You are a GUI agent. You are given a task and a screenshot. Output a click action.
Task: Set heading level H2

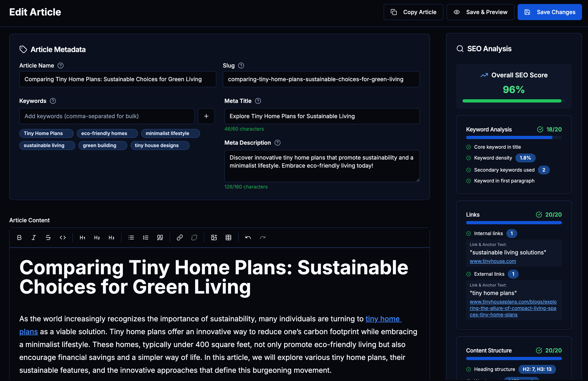pyautogui.click(x=97, y=238)
